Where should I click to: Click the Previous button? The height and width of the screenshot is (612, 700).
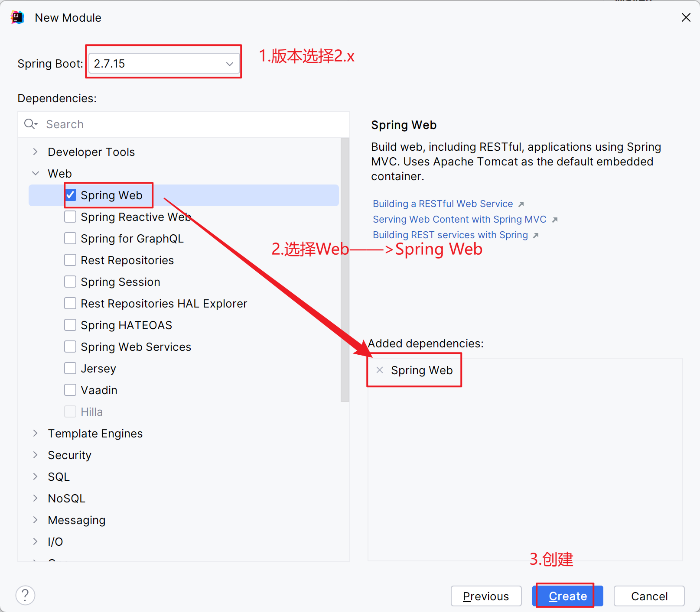point(486,596)
